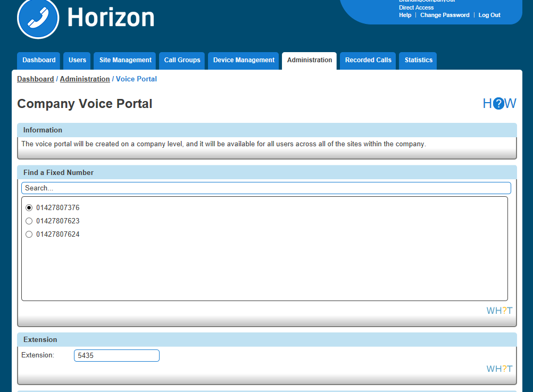Image resolution: width=533 pixels, height=392 pixels.
Task: Click the Extension input field with 5435
Action: pos(116,356)
